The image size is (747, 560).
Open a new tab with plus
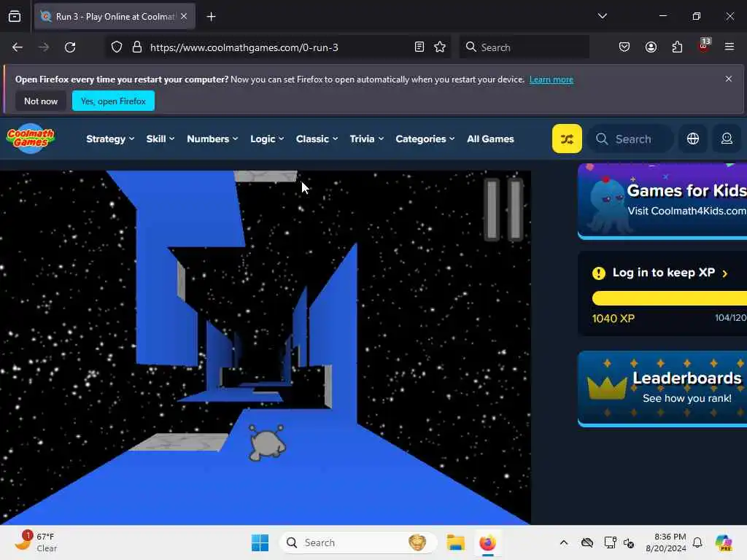211,17
